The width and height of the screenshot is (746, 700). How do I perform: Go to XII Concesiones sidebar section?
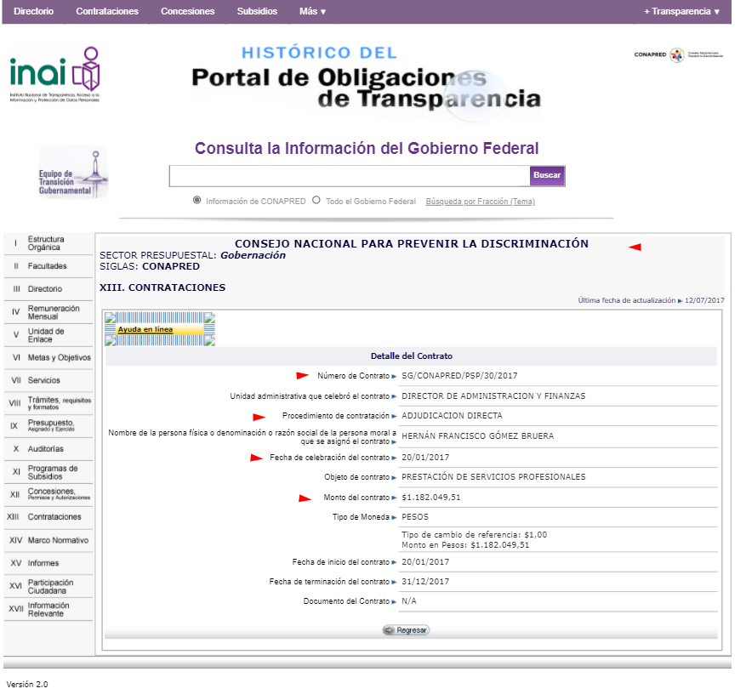[48, 494]
